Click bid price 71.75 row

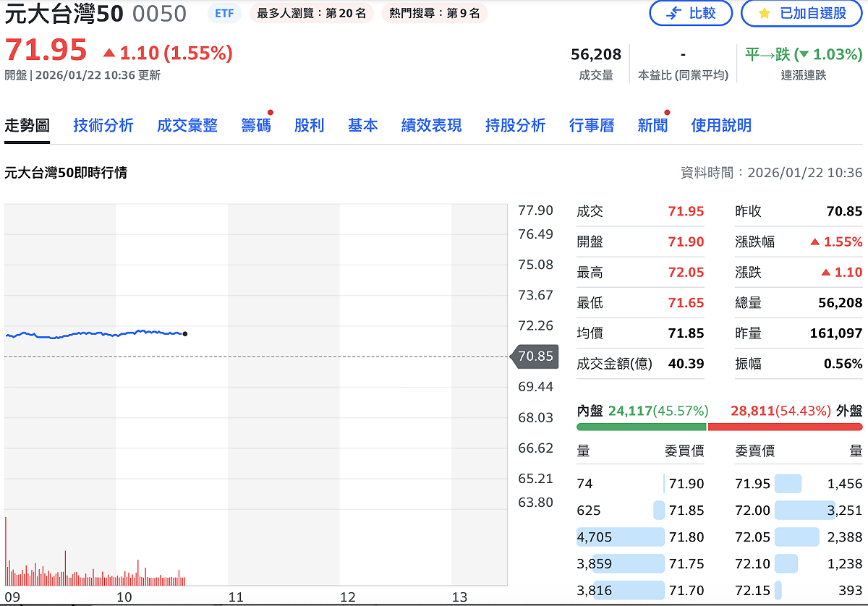[640, 564]
